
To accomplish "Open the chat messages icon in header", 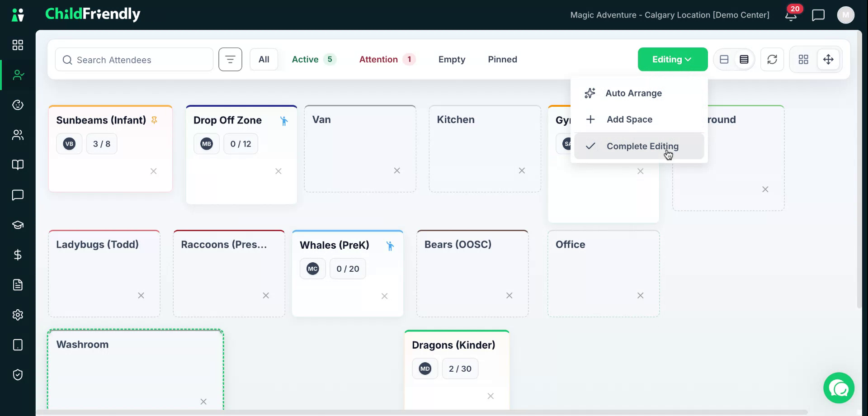I will [x=818, y=15].
